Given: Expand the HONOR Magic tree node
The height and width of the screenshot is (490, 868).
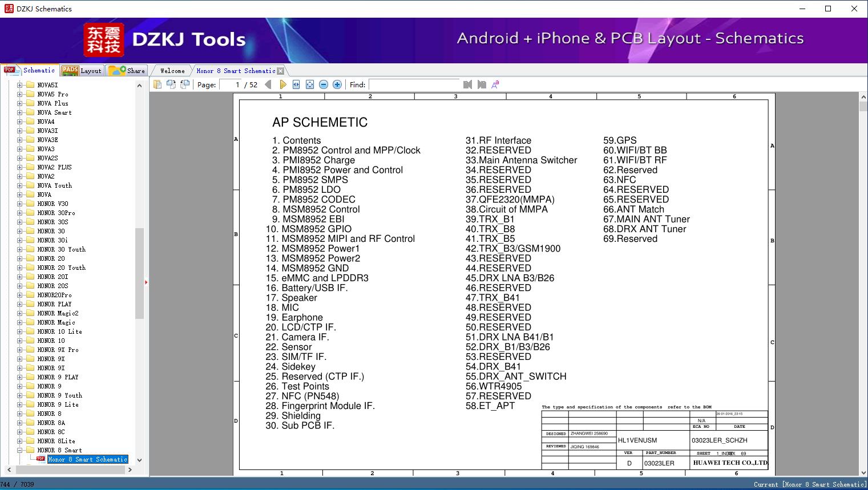Looking at the screenshot, I should click(x=20, y=322).
